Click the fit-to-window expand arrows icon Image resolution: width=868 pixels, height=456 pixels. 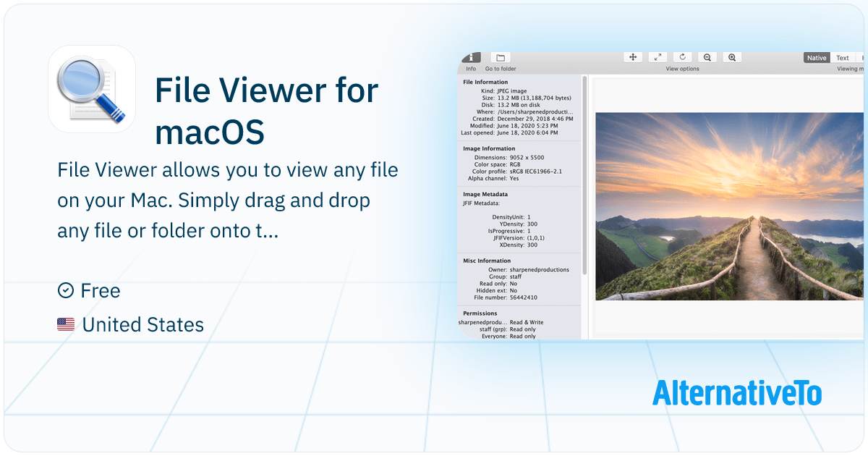click(658, 57)
